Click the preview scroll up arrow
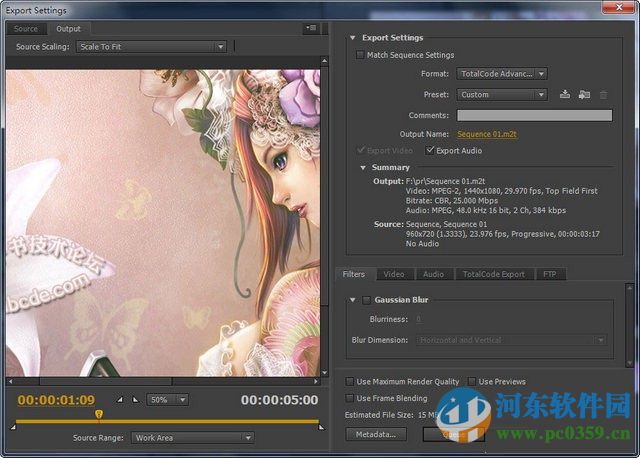This screenshot has height=458, width=640. click(324, 61)
